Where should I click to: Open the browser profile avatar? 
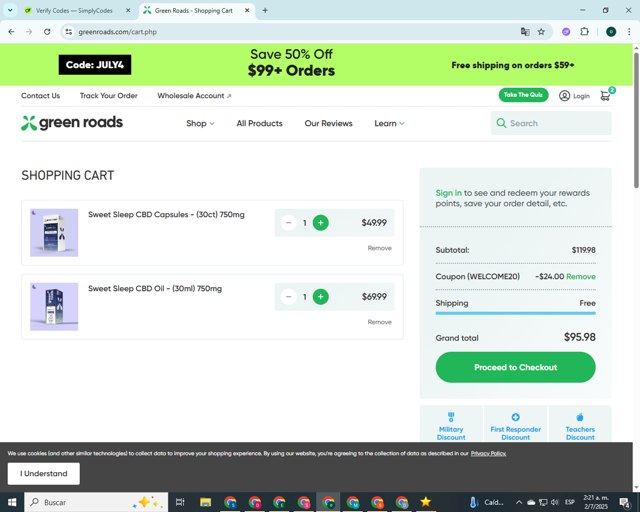(611, 31)
